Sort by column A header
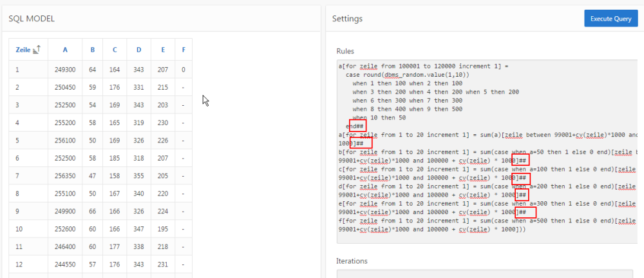The width and height of the screenshot is (644, 278). (x=65, y=50)
